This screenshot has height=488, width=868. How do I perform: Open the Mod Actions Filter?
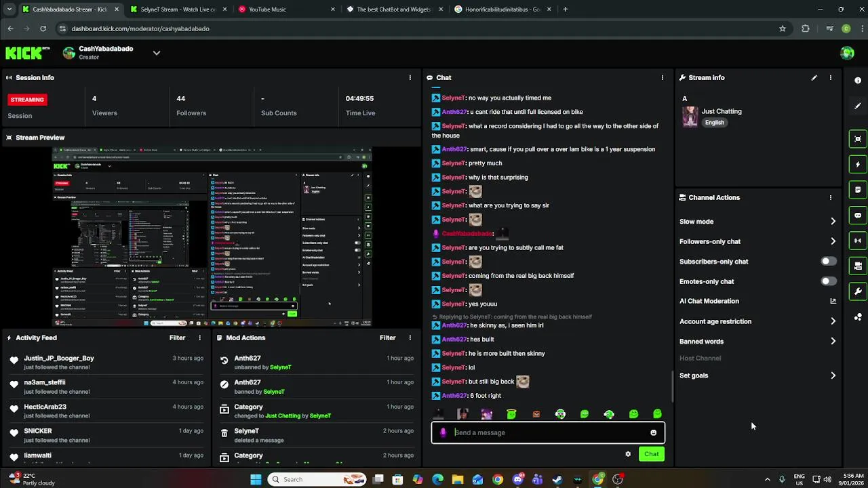click(387, 338)
